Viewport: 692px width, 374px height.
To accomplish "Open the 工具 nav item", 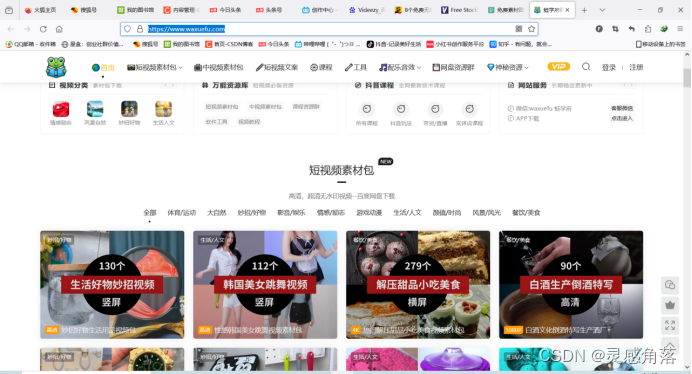I will tap(356, 68).
